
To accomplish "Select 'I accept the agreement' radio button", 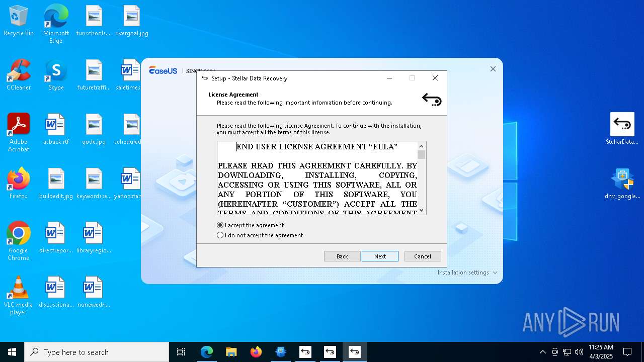I will coord(220,225).
